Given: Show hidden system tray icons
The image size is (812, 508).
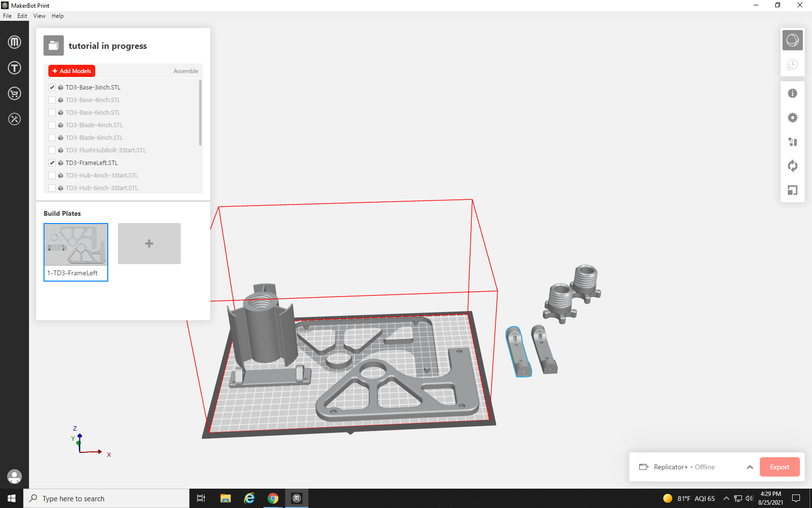Looking at the screenshot, I should pos(726,498).
